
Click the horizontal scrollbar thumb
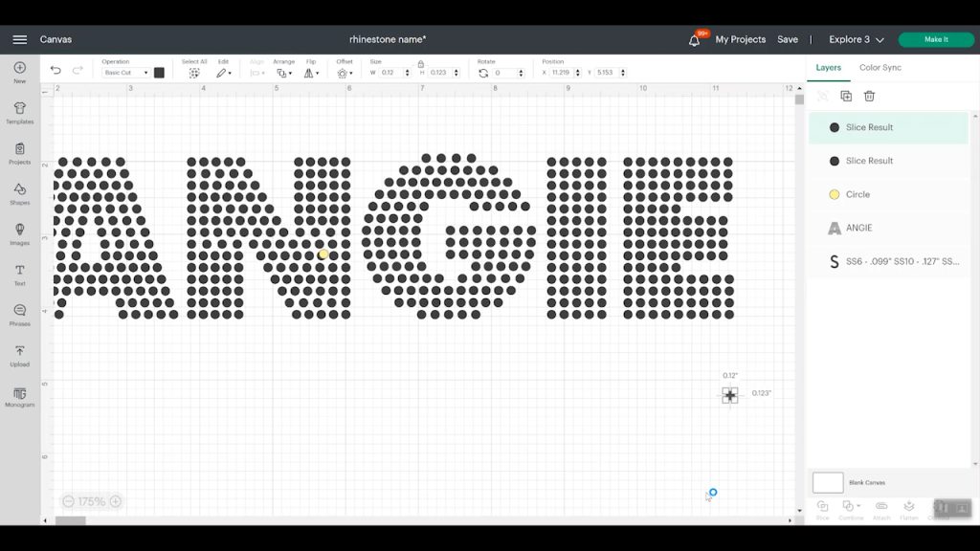(71, 520)
